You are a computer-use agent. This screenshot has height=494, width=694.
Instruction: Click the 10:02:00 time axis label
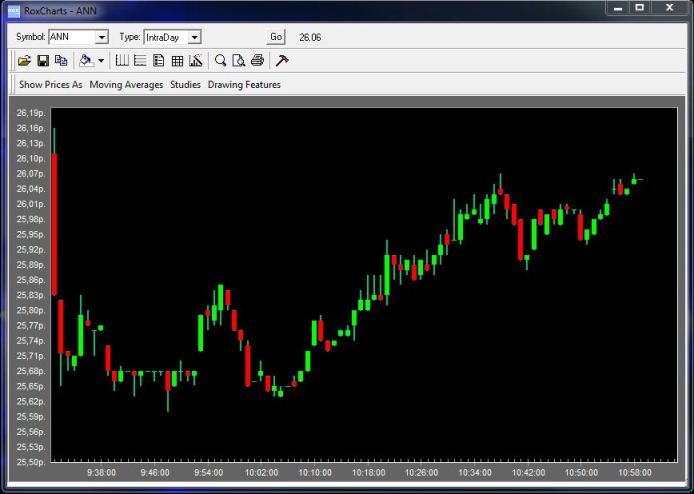pyautogui.click(x=262, y=473)
